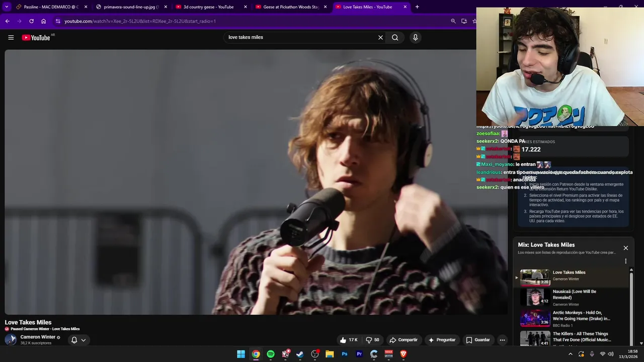Open the browser Home button
This screenshot has width=644, height=362.
[43, 21]
